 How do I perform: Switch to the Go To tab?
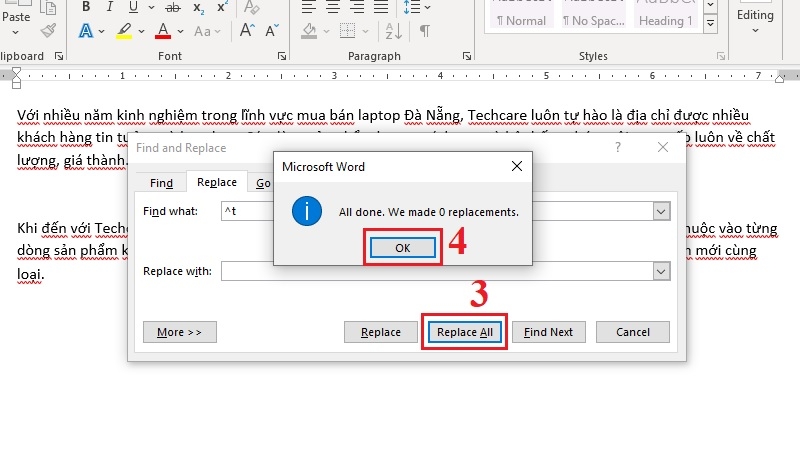pos(263,183)
